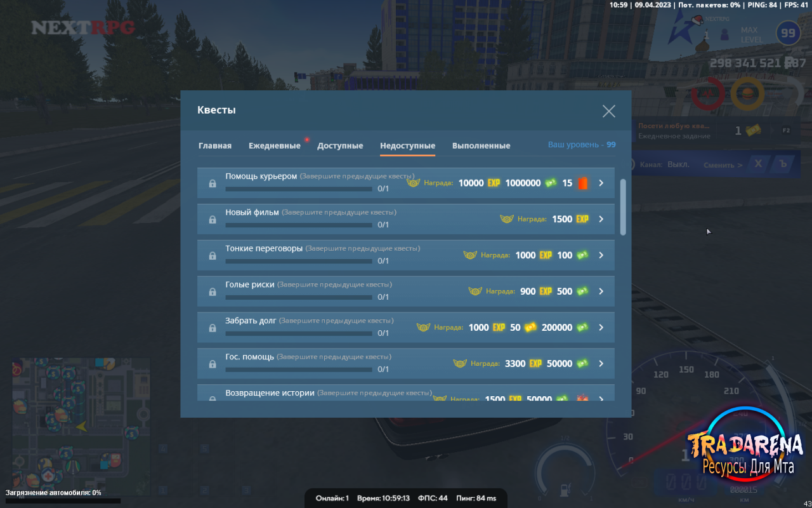The height and width of the screenshot is (508, 812).
Task: Click the Ъ channel key button
Action: click(783, 164)
